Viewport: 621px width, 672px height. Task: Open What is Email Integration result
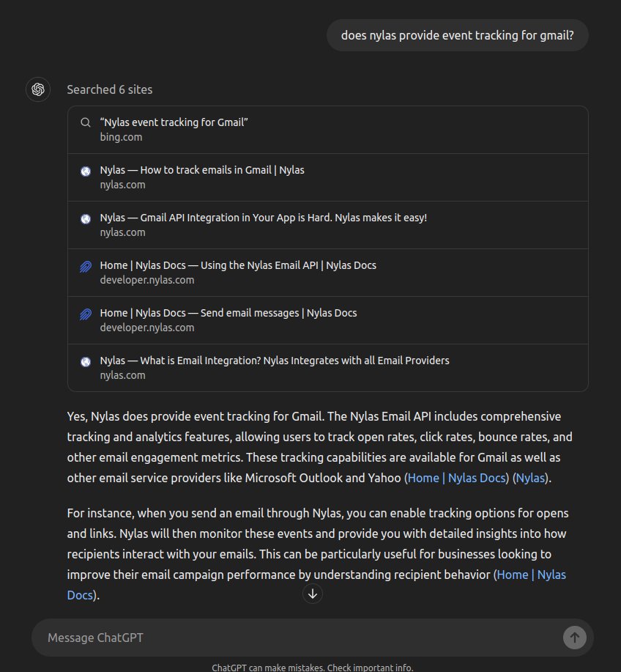327,368
